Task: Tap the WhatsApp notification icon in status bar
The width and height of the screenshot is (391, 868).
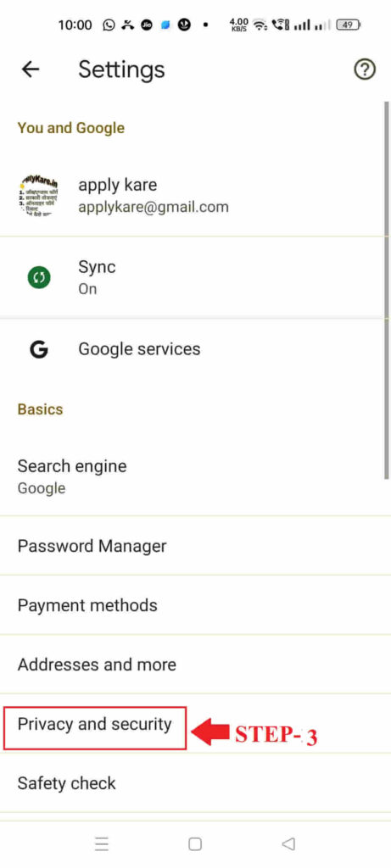Action: (x=109, y=25)
